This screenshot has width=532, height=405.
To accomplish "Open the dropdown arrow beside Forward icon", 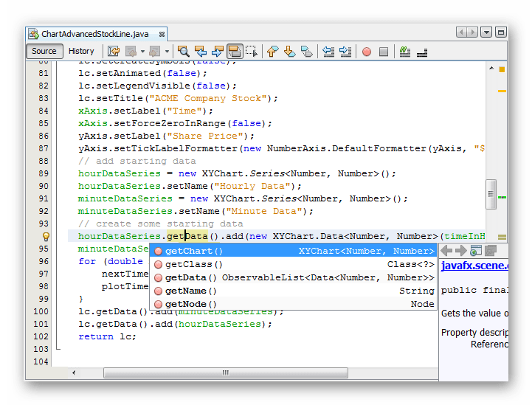I will pyautogui.click(x=167, y=52).
